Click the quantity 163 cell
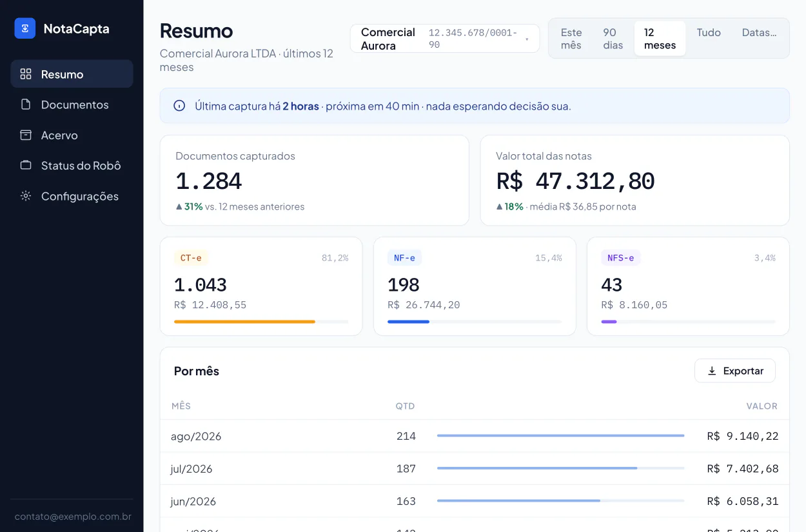The height and width of the screenshot is (532, 806). [x=406, y=501]
